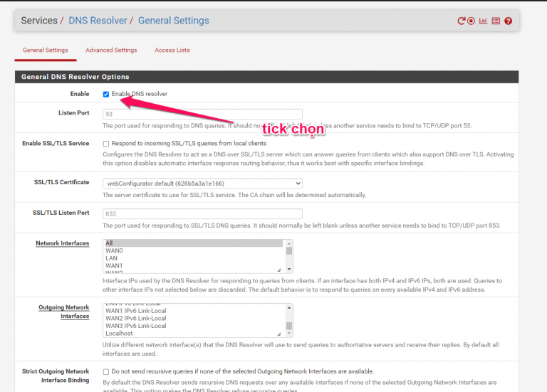547x392 pixels.
Task: Click the Listen Port input field
Action: (202, 114)
